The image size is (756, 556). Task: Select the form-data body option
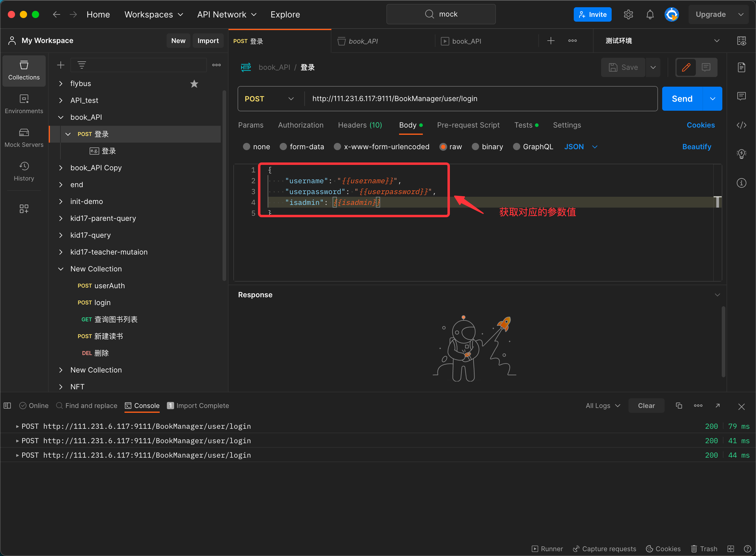(x=283, y=147)
